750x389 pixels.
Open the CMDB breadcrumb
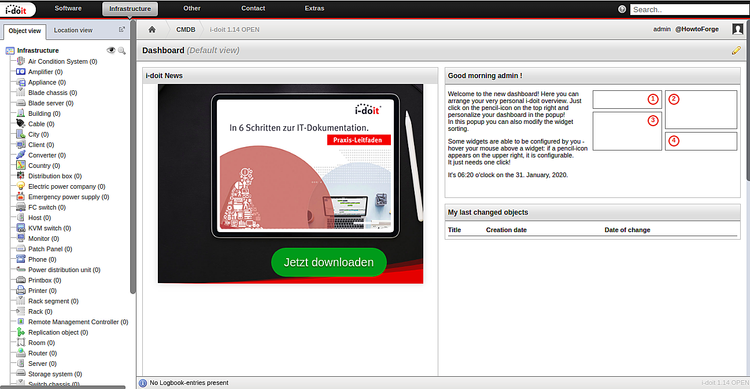click(x=186, y=30)
